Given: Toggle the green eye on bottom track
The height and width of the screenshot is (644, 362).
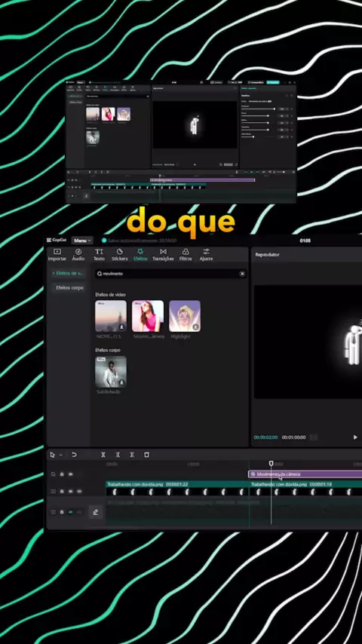Looking at the screenshot, I should pos(70,512).
